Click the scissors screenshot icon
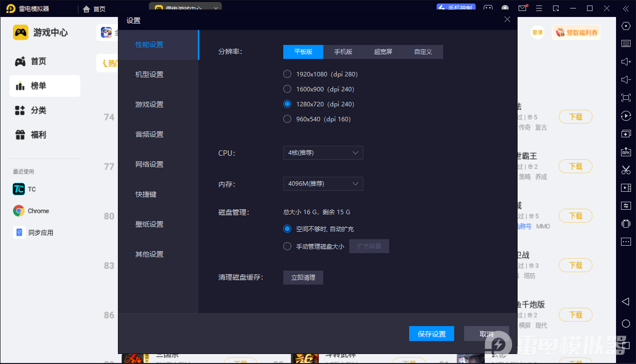 pyautogui.click(x=626, y=170)
